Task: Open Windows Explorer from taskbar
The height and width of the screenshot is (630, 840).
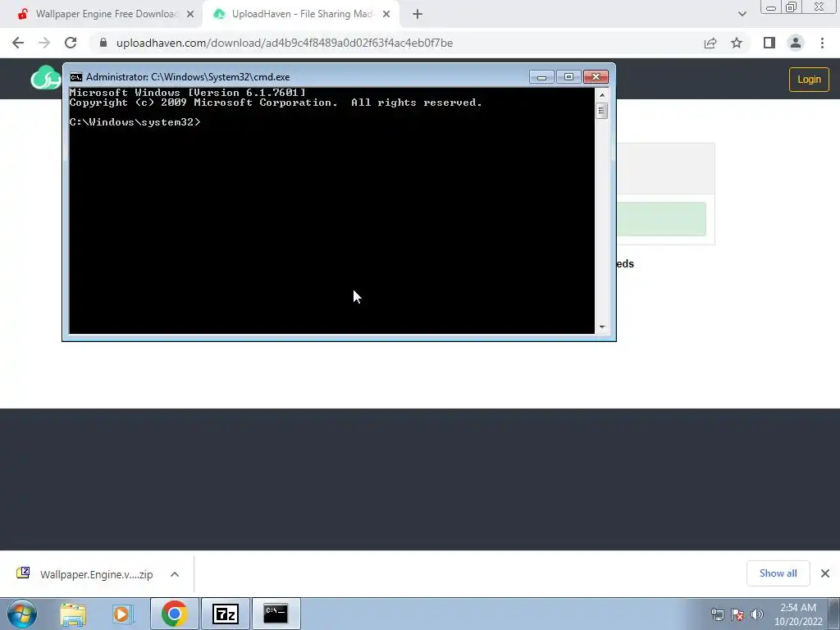Action: [73, 614]
